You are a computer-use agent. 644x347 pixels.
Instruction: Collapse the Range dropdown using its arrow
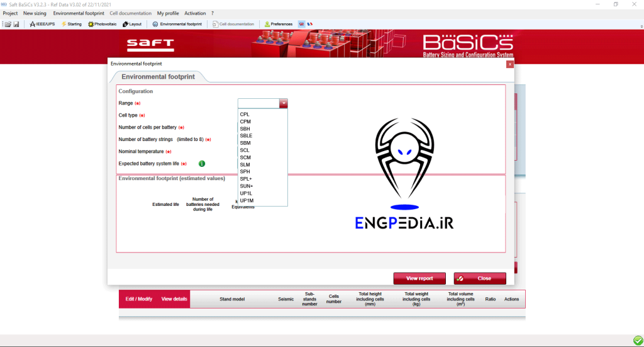(284, 103)
